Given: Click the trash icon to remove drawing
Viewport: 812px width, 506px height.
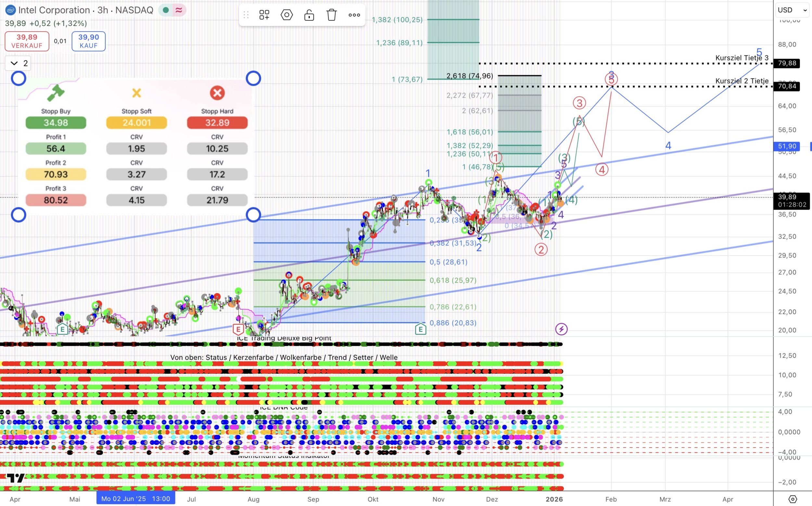Looking at the screenshot, I should 331,15.
